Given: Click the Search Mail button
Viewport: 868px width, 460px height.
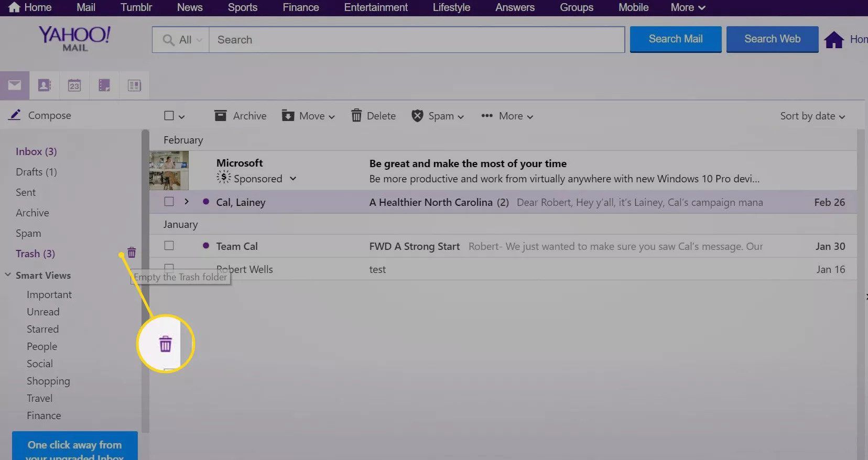Looking at the screenshot, I should tap(676, 39).
